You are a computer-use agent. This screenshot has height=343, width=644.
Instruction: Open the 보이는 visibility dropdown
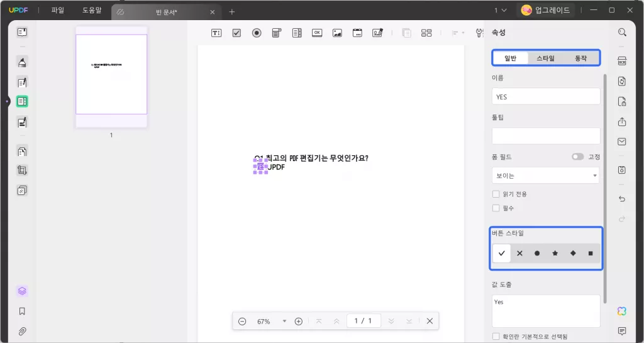(545, 176)
